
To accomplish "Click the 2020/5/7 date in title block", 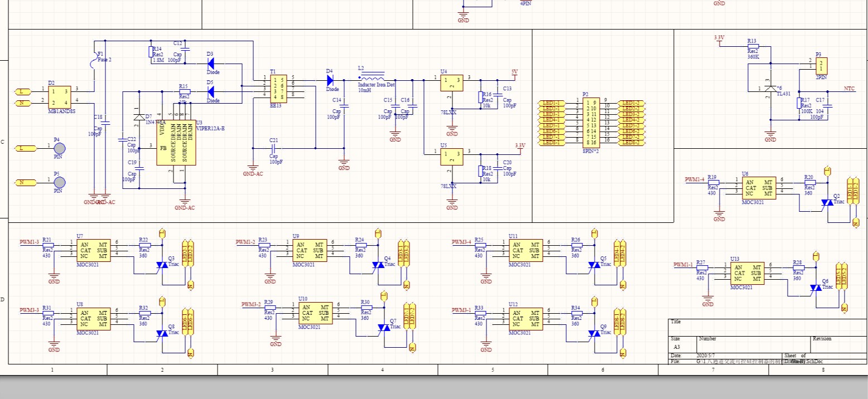I will point(705,356).
